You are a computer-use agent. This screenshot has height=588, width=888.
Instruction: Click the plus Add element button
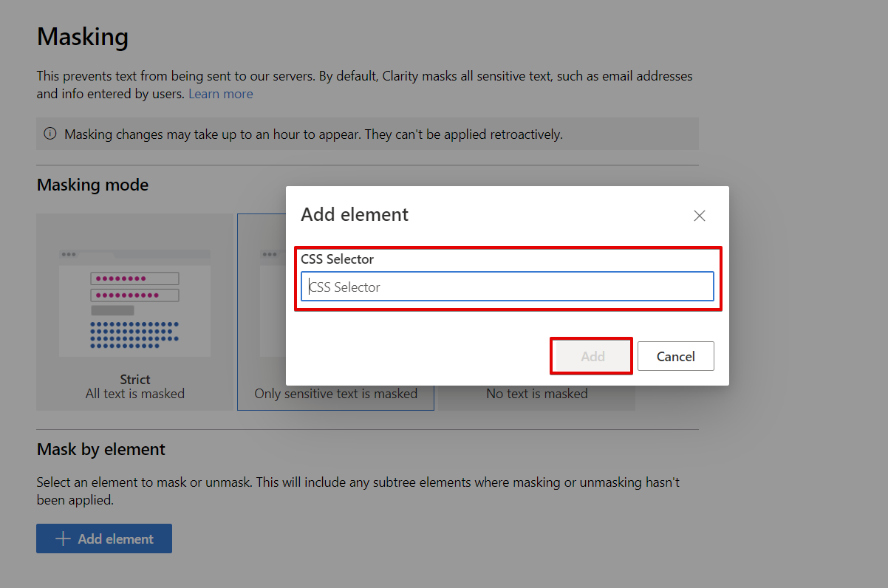(x=104, y=539)
